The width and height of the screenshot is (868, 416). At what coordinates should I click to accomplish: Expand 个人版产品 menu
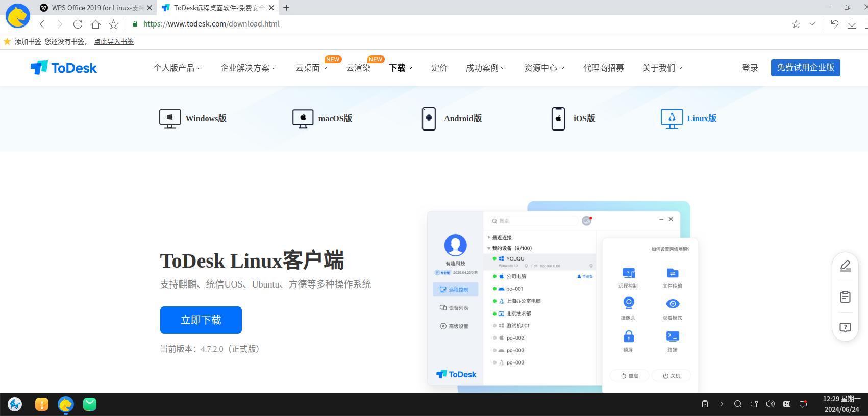pyautogui.click(x=178, y=68)
